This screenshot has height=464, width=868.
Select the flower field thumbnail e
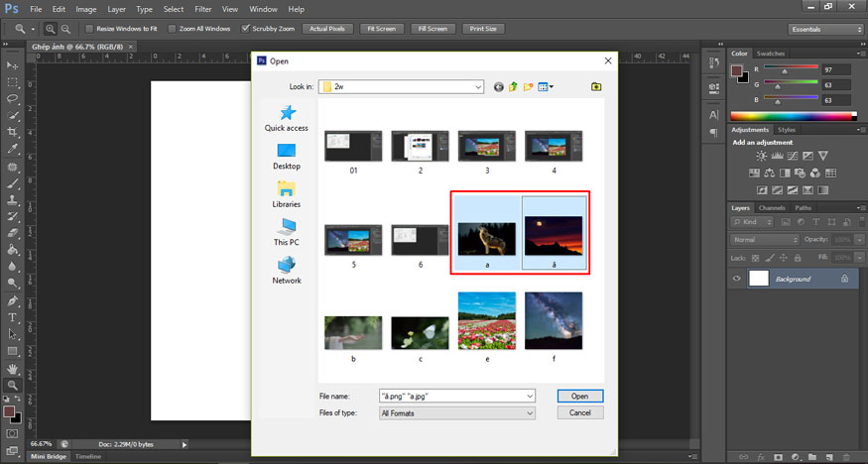(486, 321)
